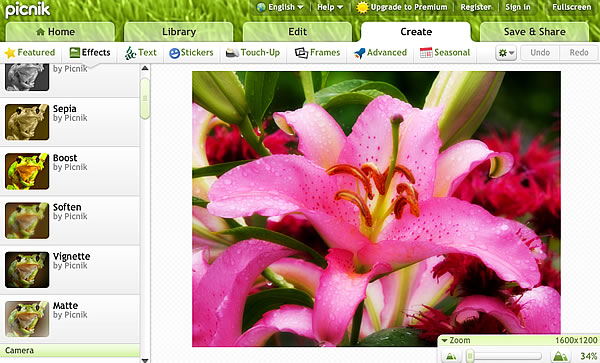
Task: Click the effects list scroll up arrow
Action: (x=145, y=68)
